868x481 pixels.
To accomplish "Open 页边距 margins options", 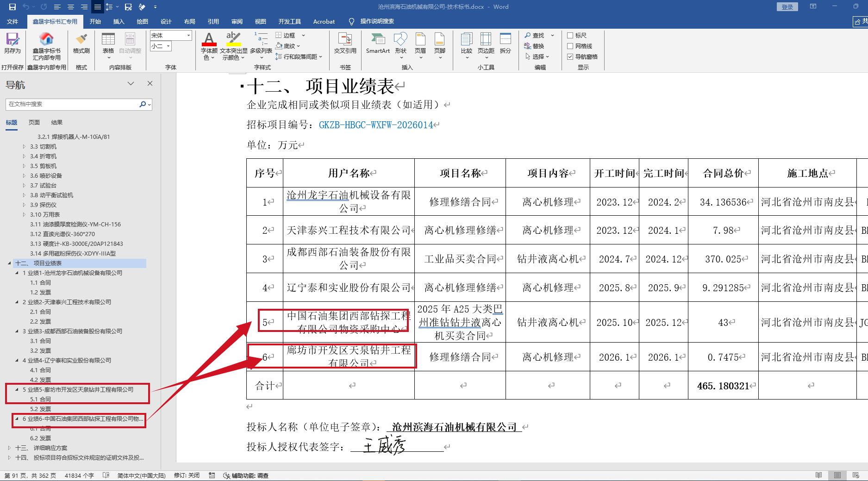I will point(486,46).
